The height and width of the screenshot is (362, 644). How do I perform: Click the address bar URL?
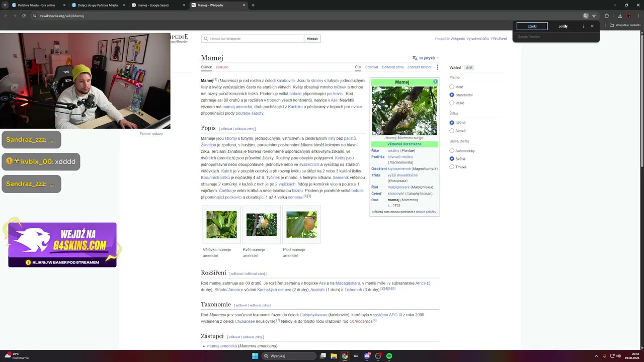(61, 16)
